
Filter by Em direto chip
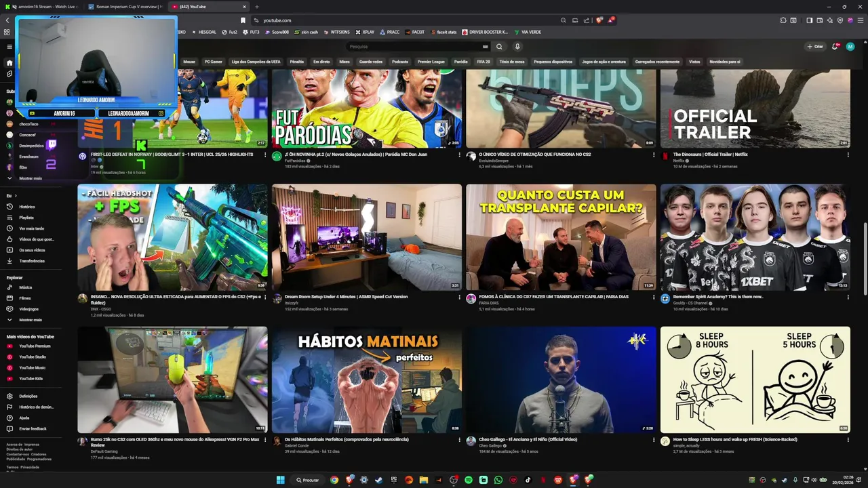point(321,62)
